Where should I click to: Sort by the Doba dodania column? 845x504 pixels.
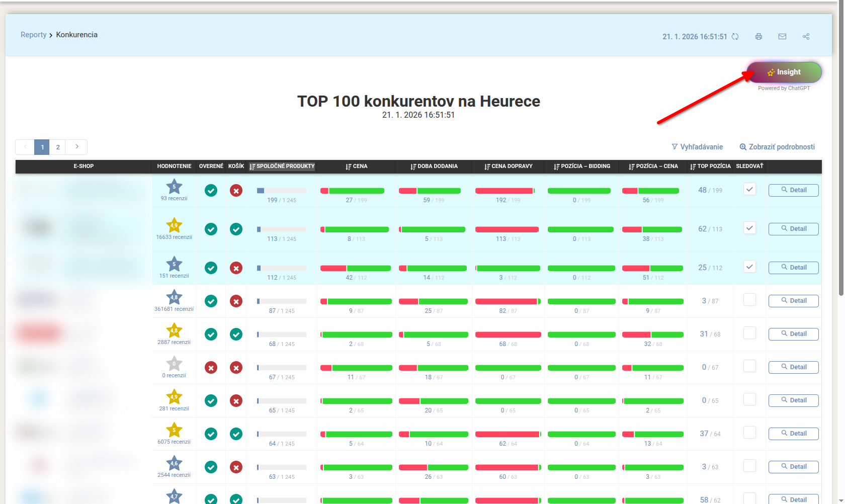tap(434, 166)
